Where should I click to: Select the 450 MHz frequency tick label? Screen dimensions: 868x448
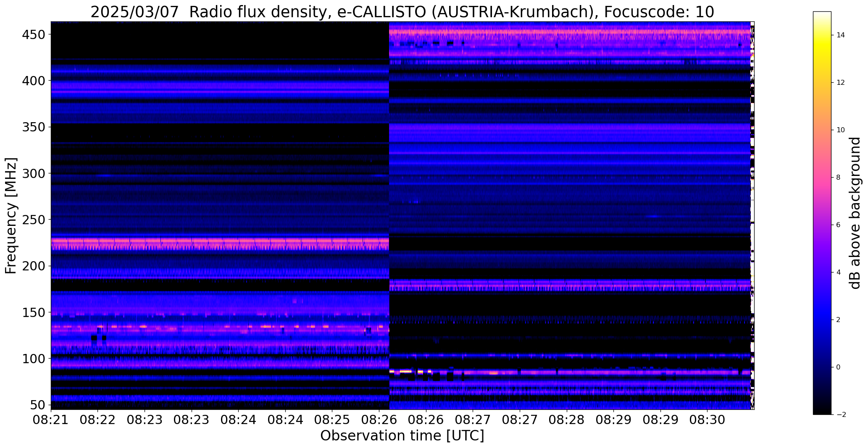click(34, 34)
